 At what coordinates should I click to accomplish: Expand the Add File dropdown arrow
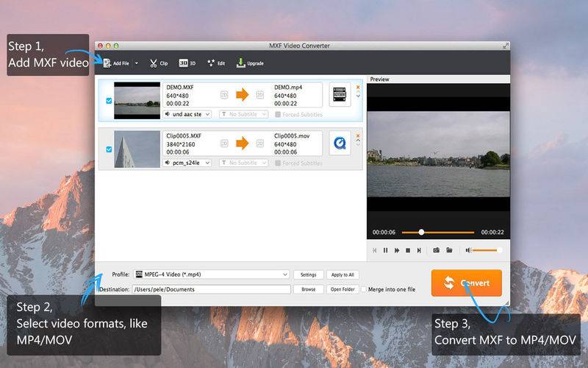[137, 63]
